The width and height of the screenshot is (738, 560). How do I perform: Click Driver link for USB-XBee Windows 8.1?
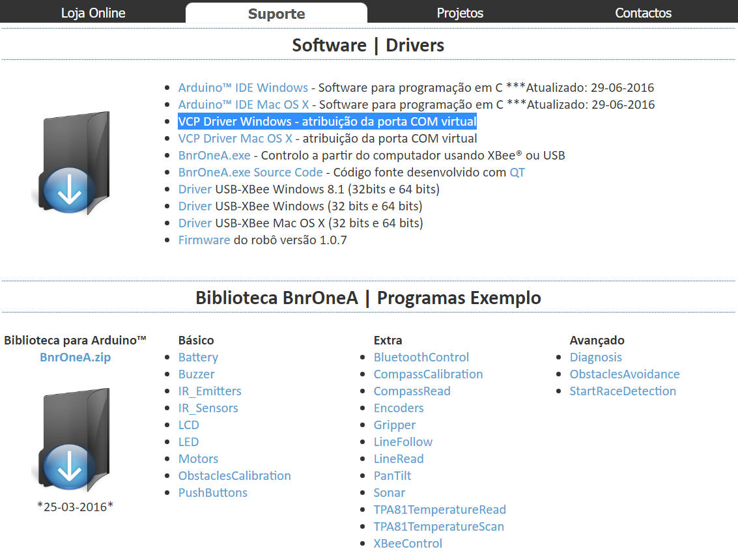(195, 189)
